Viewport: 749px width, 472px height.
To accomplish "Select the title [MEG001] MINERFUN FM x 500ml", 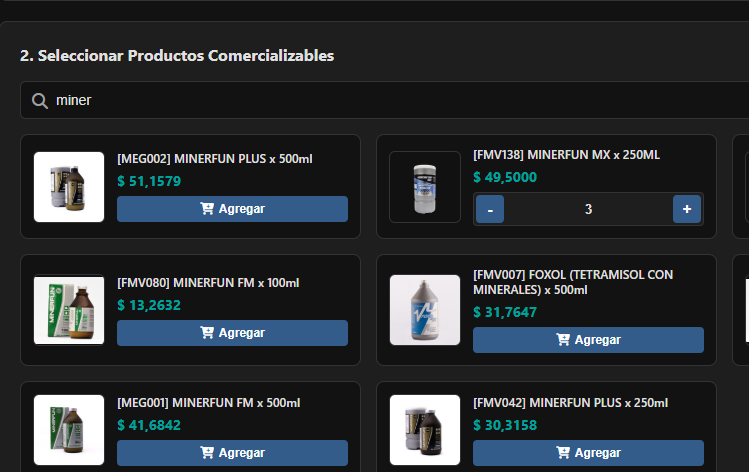I will (208, 403).
